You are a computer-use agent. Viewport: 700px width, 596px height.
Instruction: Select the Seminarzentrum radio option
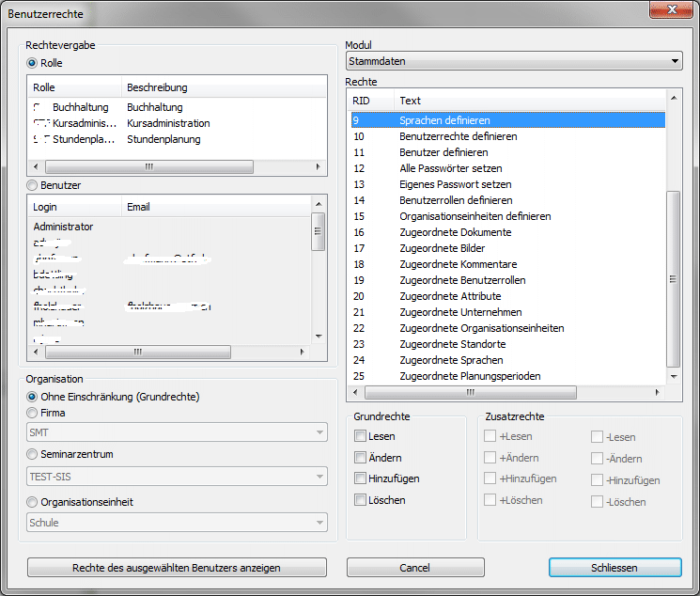click(x=33, y=455)
